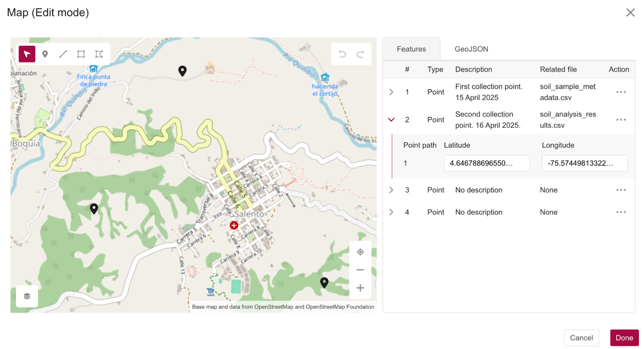Click the Done button
Viewport: 644px width, 349px height.
624,338
